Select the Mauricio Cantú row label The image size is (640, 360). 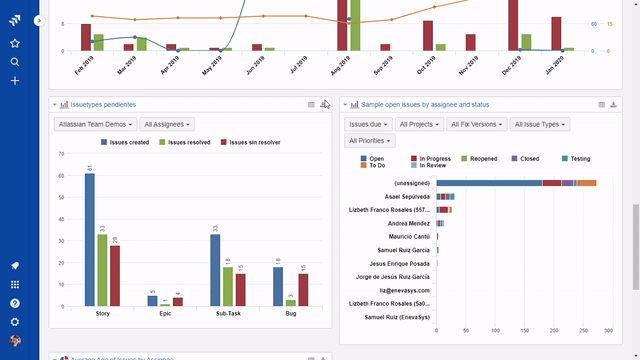click(409, 237)
